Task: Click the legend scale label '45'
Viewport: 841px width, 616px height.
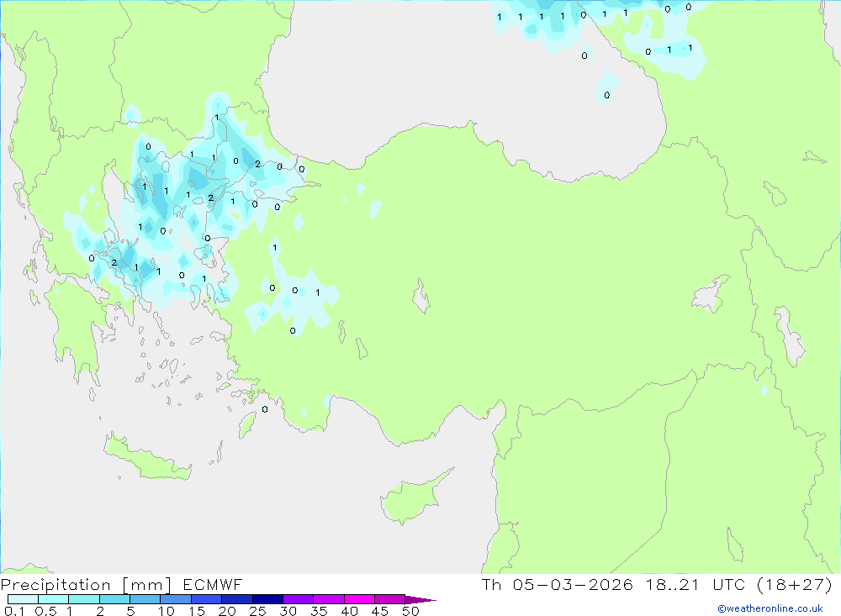Action: (x=380, y=611)
